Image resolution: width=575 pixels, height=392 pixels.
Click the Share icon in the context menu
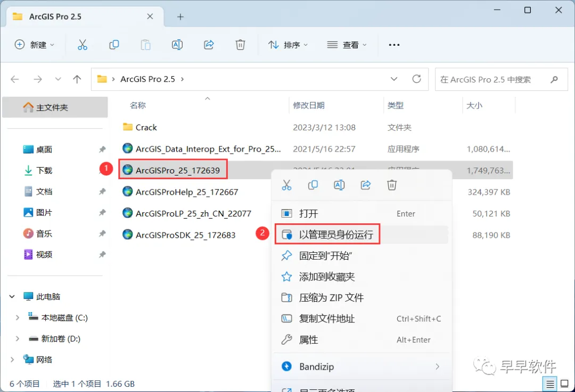[x=366, y=185]
